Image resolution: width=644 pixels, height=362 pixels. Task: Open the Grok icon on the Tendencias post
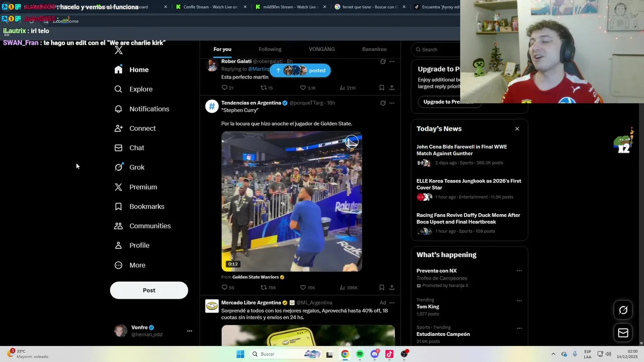tap(383, 103)
